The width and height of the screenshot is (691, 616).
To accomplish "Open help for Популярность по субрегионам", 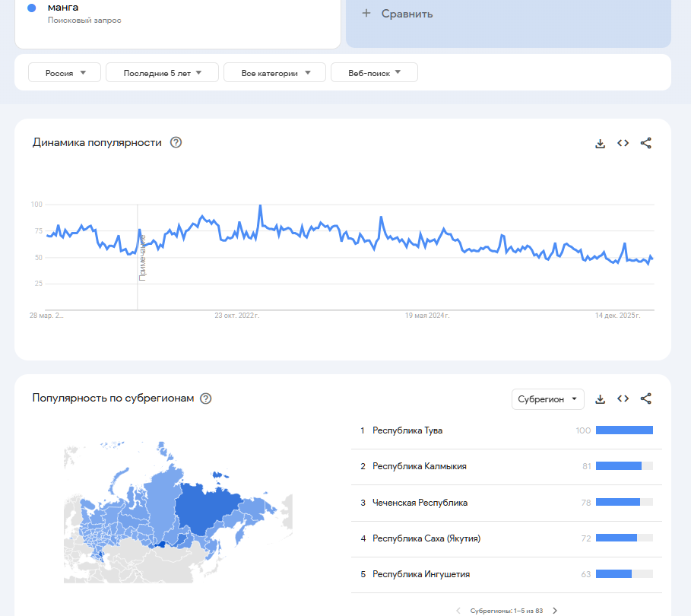I will (205, 398).
